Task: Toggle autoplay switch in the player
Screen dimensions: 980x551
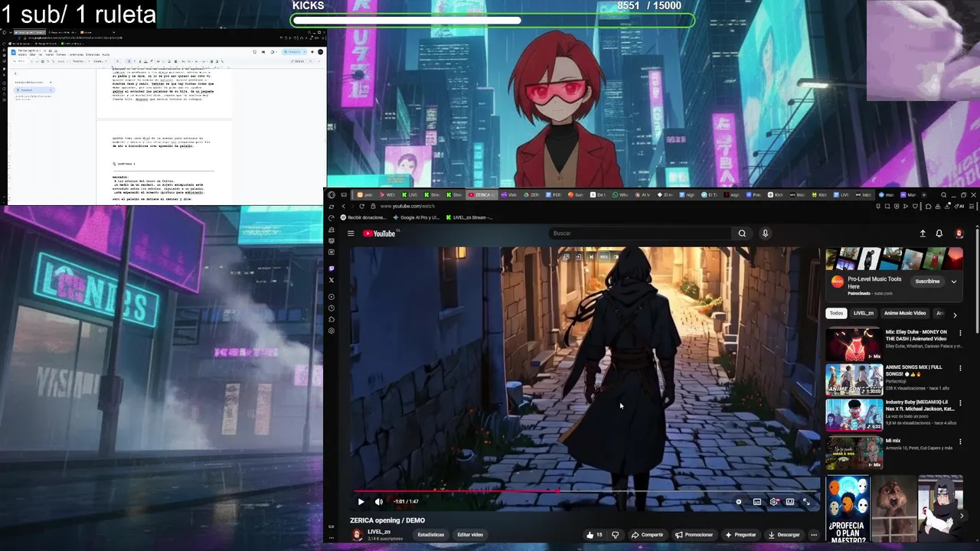Action: click(739, 502)
